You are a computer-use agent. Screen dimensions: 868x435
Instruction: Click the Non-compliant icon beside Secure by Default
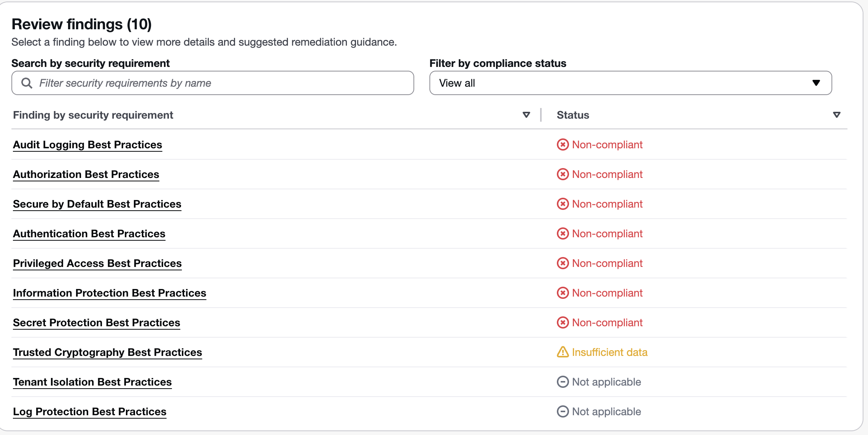[563, 204]
